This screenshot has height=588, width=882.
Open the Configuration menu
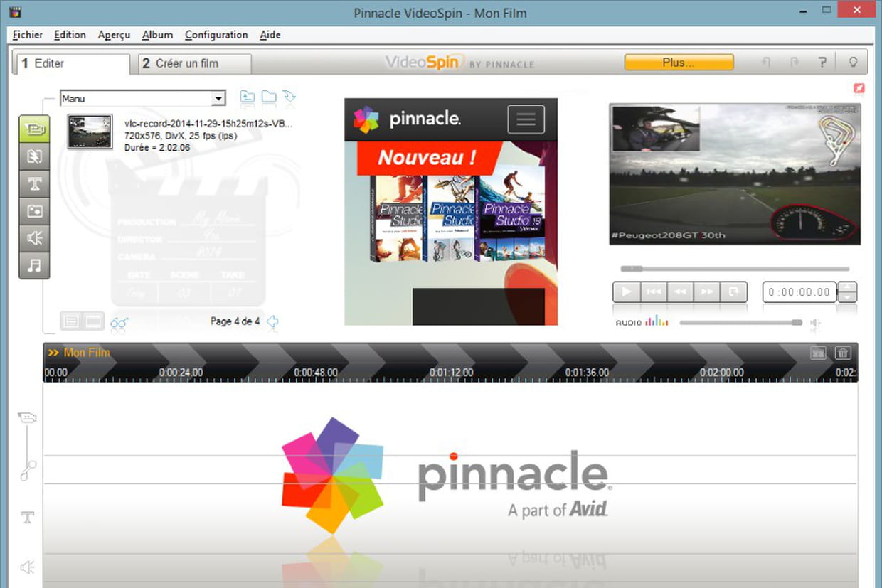[216, 35]
